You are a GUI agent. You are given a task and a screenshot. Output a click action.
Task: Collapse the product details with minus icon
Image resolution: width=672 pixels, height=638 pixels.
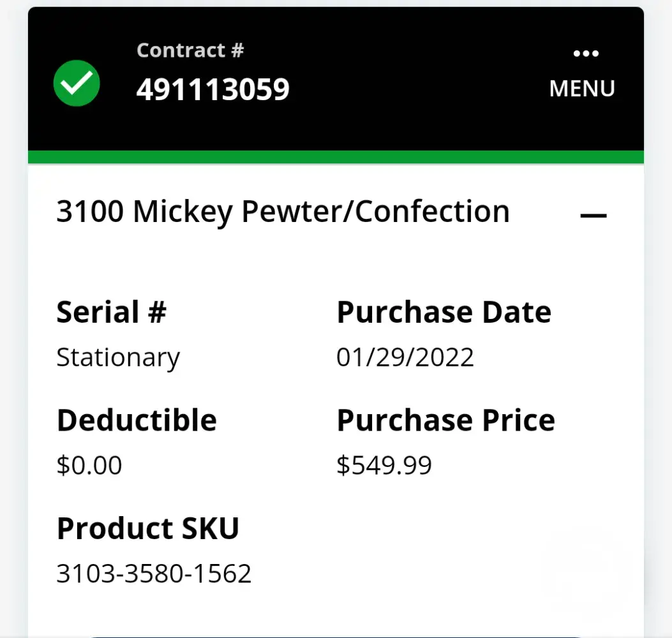click(594, 216)
